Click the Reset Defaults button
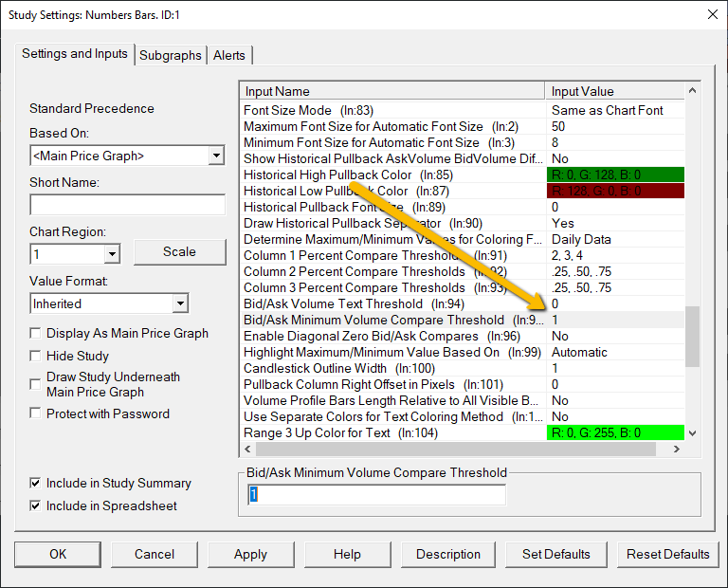The height and width of the screenshot is (588, 728). coord(668,554)
